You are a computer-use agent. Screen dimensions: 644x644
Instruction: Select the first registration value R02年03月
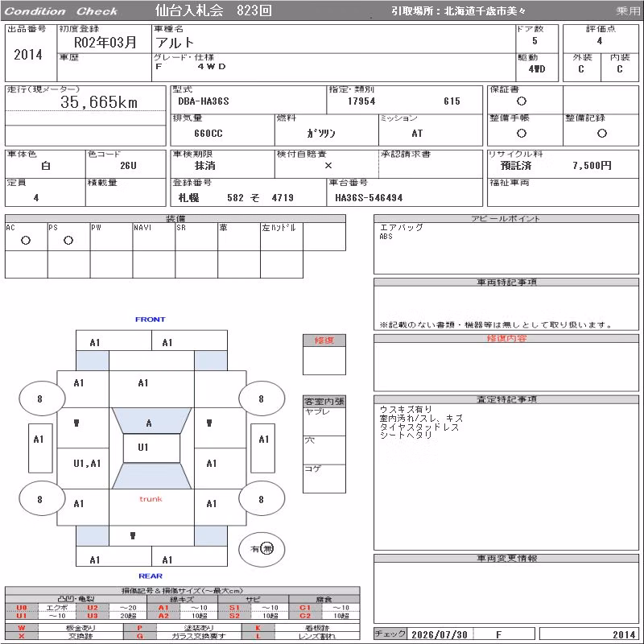[x=105, y=43]
